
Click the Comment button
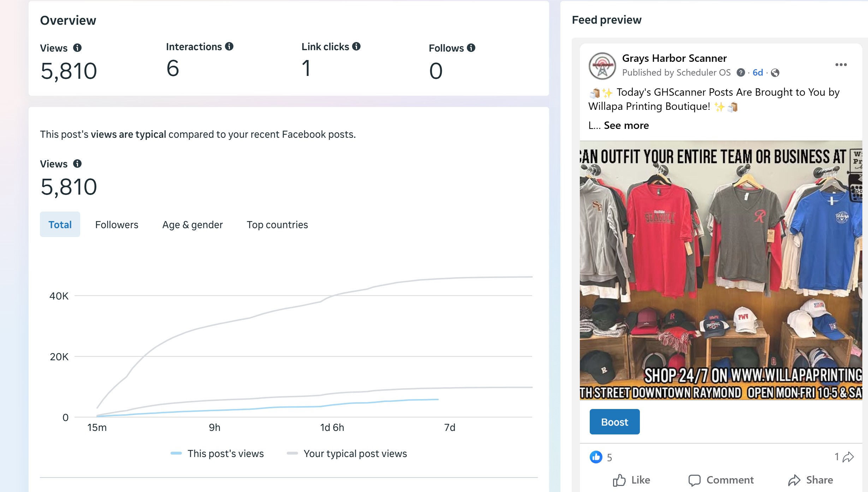pyautogui.click(x=721, y=480)
